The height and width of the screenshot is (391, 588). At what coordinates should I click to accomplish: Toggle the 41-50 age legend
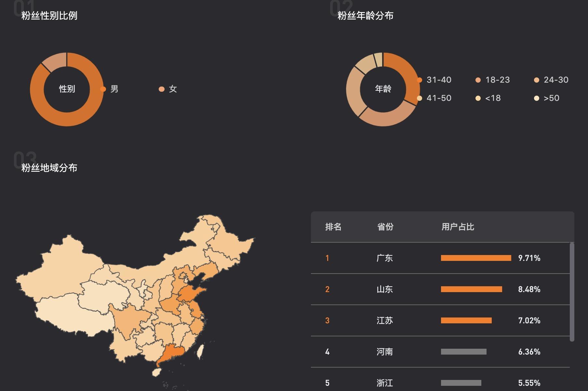coord(435,98)
